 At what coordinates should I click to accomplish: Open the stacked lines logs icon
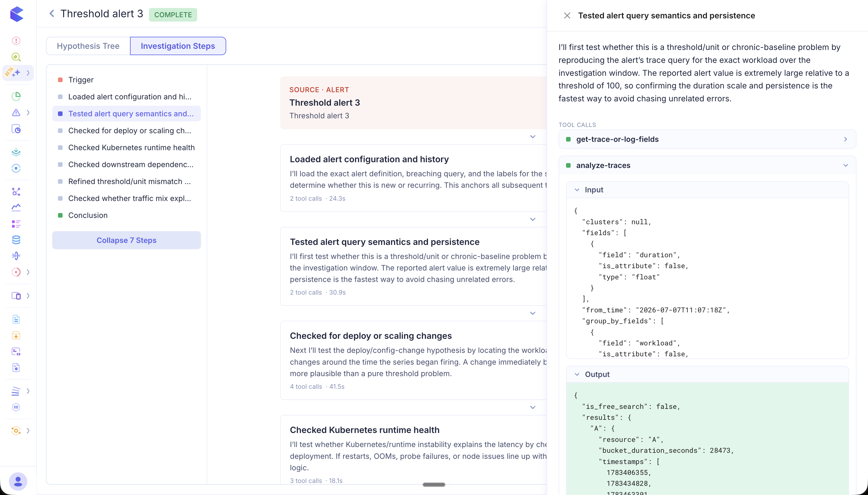(x=16, y=391)
